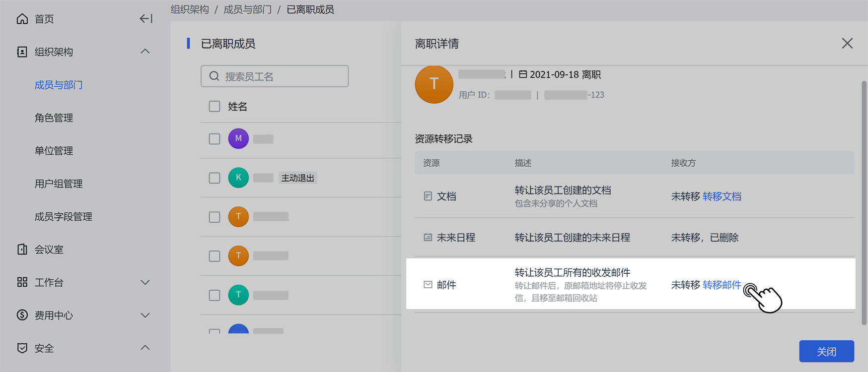Click the green K member avatar
The height and width of the screenshot is (372, 868).
tap(238, 178)
